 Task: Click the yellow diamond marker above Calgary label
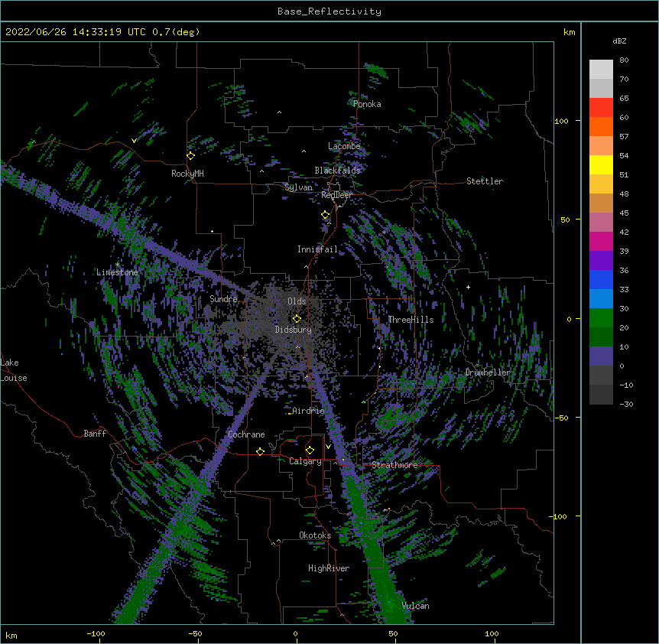click(x=310, y=450)
